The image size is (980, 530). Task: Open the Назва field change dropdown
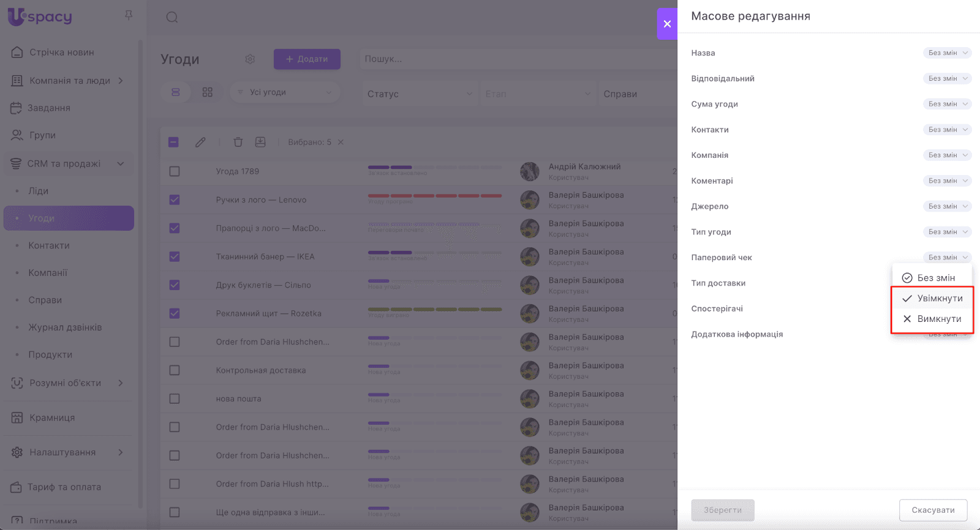click(947, 53)
